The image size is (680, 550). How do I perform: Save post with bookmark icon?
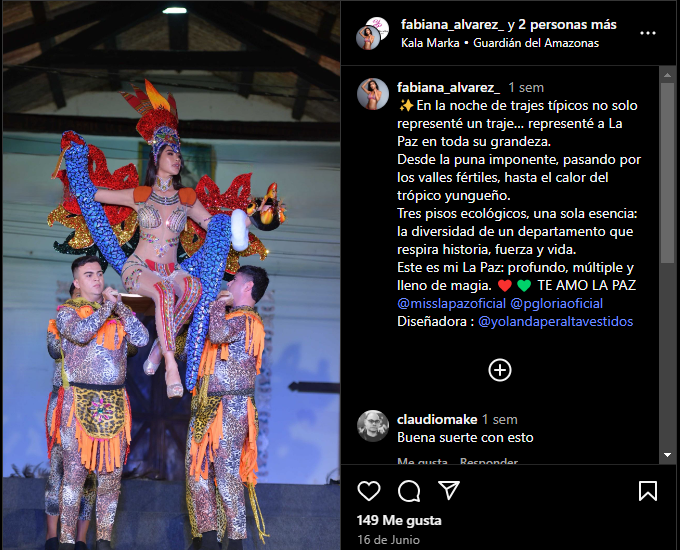point(648,491)
